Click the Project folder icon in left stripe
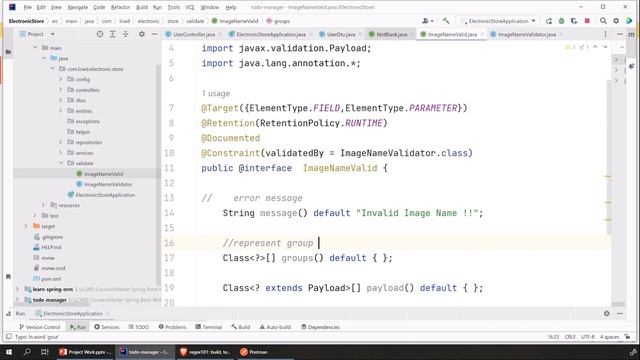This screenshot has height=360, width=640. coord(8,52)
